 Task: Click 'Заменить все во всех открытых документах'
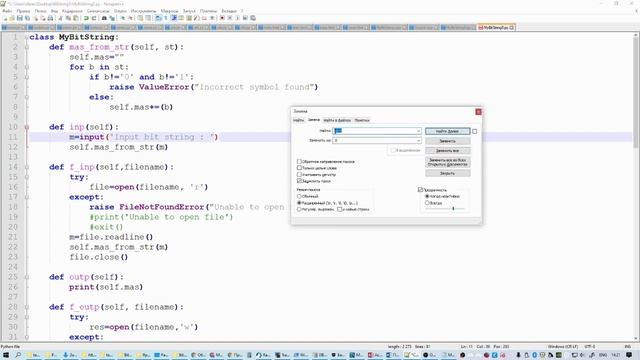click(x=448, y=162)
